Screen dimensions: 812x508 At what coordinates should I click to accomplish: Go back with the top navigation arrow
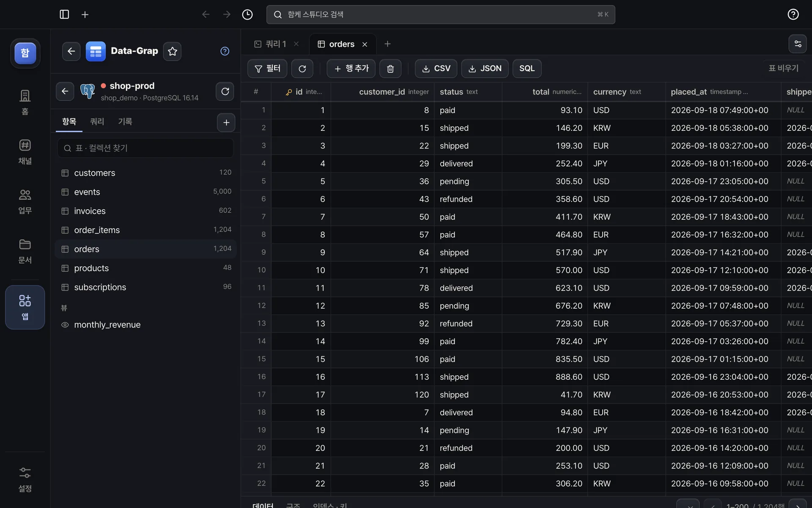point(206,14)
